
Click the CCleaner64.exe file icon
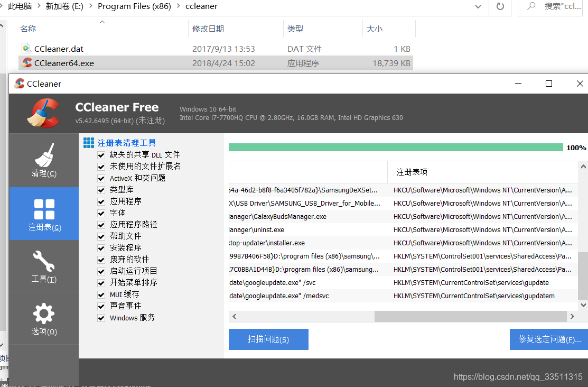tap(26, 63)
